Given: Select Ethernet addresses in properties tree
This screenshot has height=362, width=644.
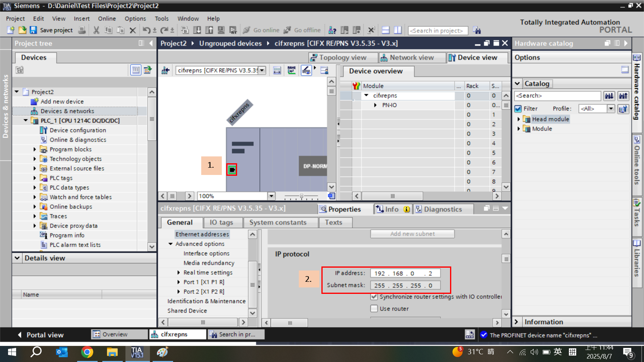Looking at the screenshot, I should click(x=202, y=234).
